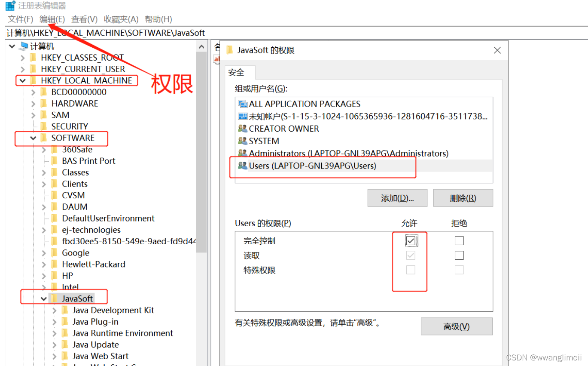Click the 添加(D)... button
This screenshot has width=588, height=366.
[397, 198]
